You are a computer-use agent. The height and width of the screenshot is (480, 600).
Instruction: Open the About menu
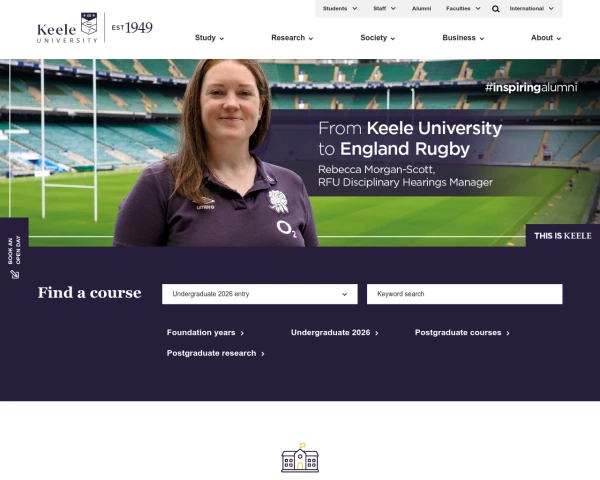click(546, 38)
